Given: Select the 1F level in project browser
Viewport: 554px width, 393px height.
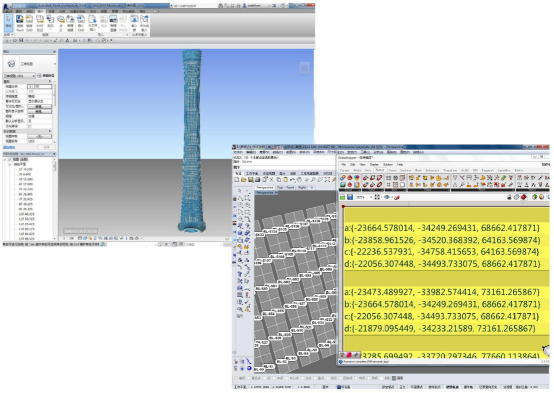Looking at the screenshot, I should (x=25, y=169).
